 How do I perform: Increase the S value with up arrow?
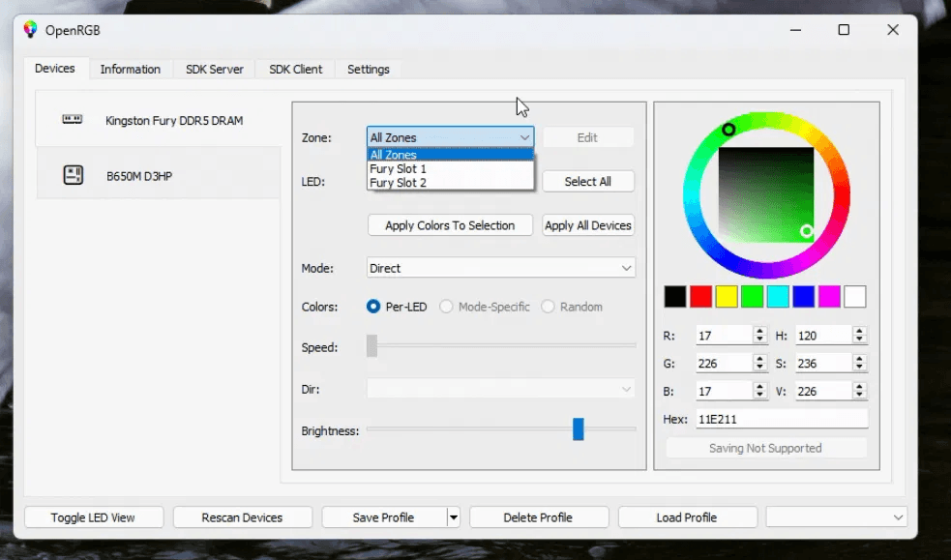click(859, 359)
